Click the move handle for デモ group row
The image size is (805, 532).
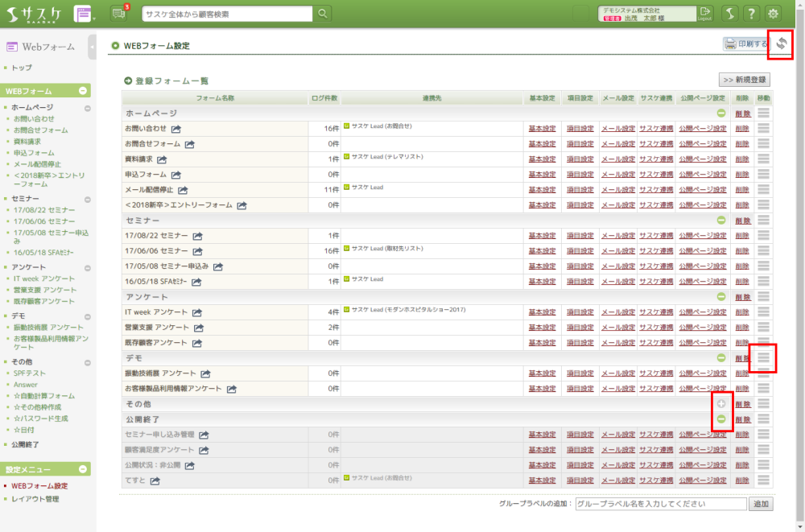pos(763,358)
